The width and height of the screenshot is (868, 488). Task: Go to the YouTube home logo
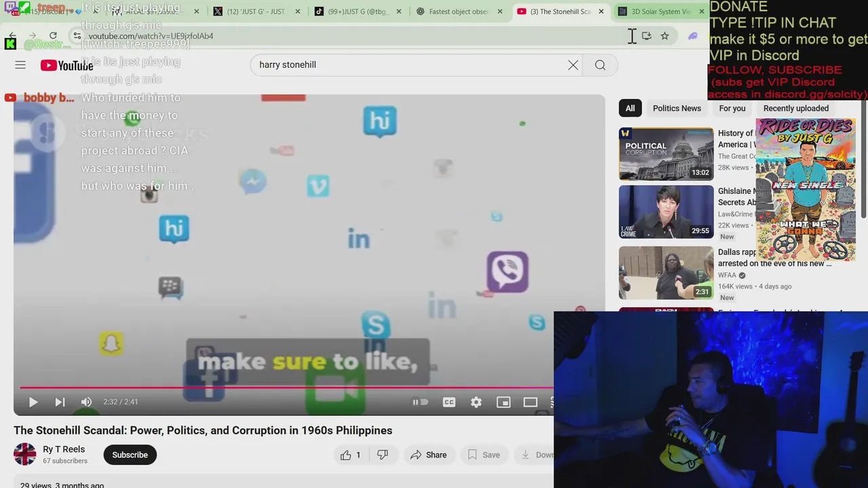66,65
